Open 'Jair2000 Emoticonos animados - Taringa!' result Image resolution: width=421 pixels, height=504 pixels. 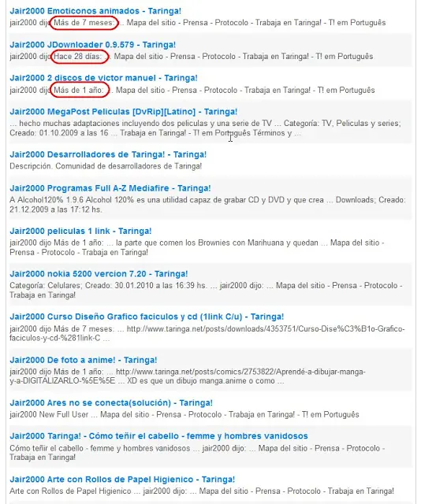pos(95,11)
